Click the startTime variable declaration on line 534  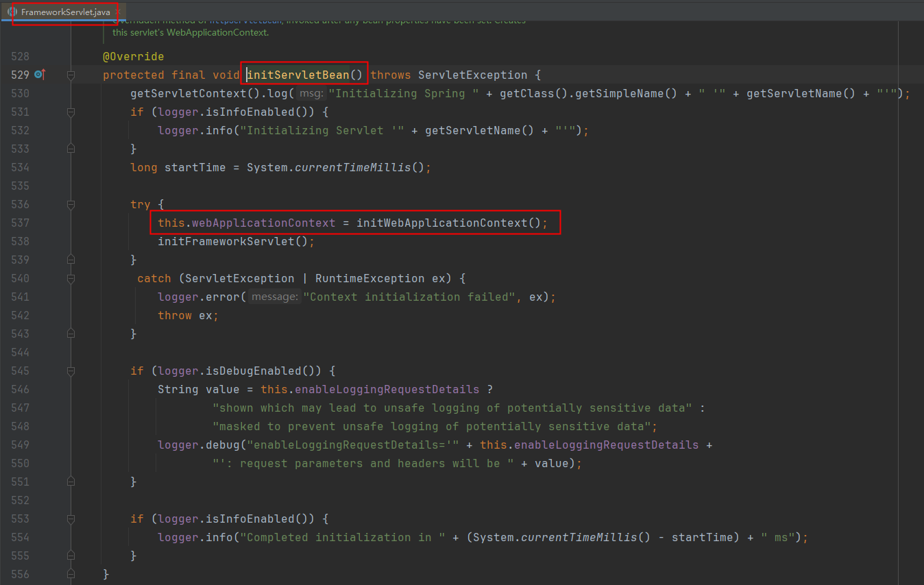(195, 167)
